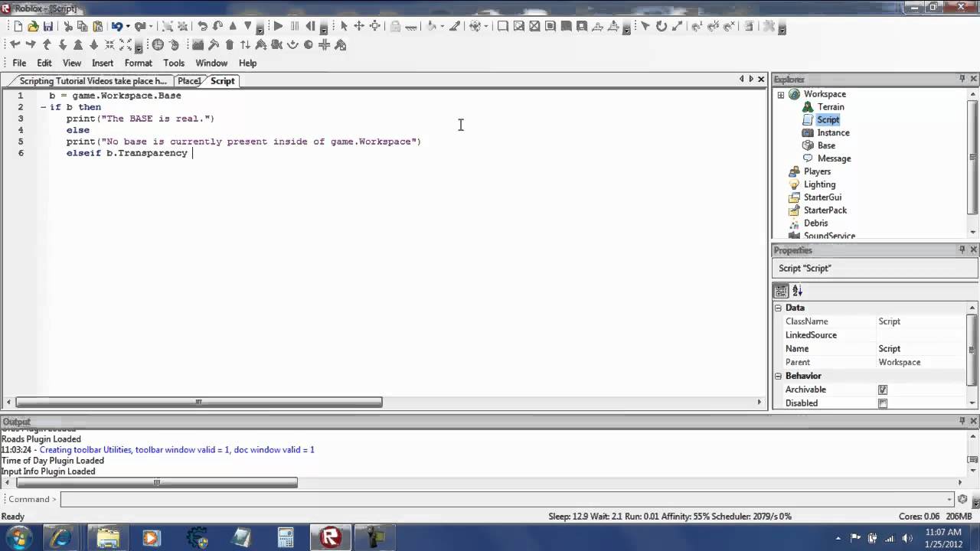The width and height of the screenshot is (980, 551).
Task: Click the Pause bars icon in toolbar
Action: [295, 26]
